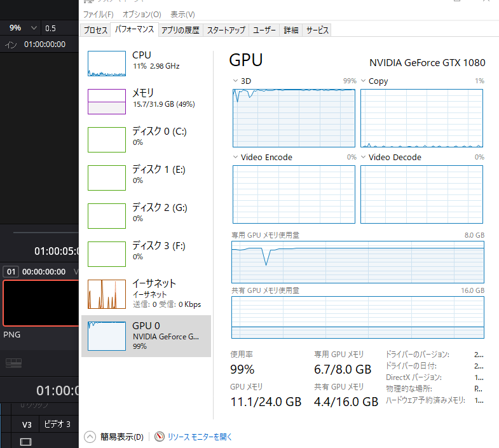499x448 pixels.
Task: Open the 3D graph engine dropdown
Action: [236, 81]
